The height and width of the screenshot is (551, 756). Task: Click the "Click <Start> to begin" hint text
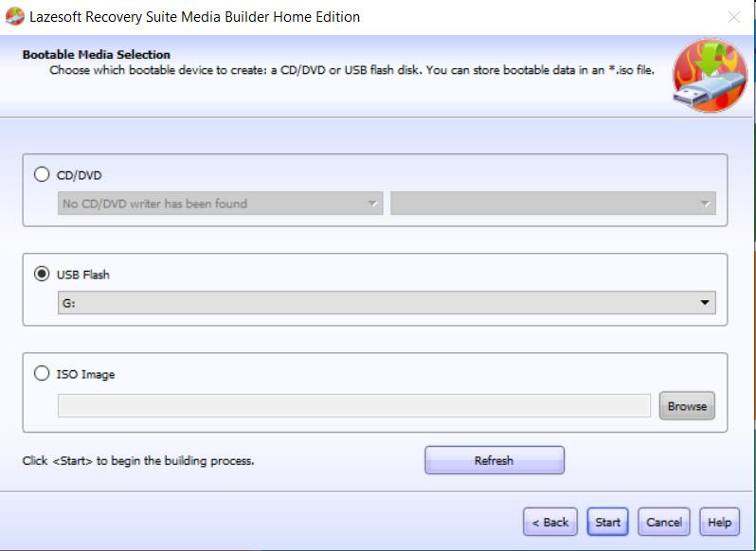138,461
